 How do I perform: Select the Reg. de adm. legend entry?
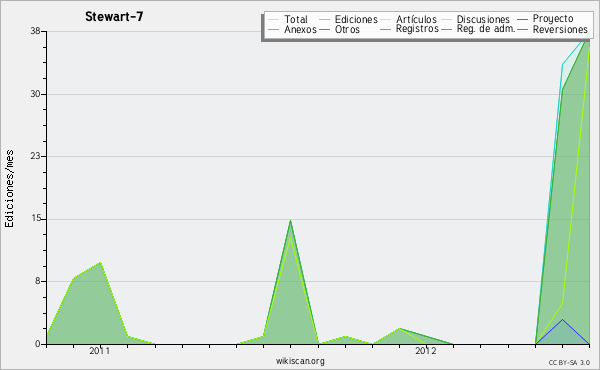click(x=478, y=29)
